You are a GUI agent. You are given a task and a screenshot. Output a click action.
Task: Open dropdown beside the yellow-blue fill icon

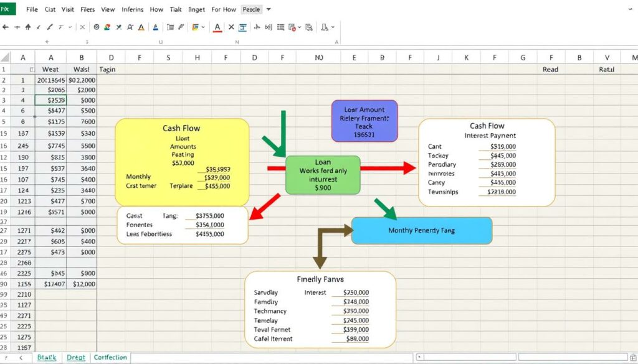203,27
